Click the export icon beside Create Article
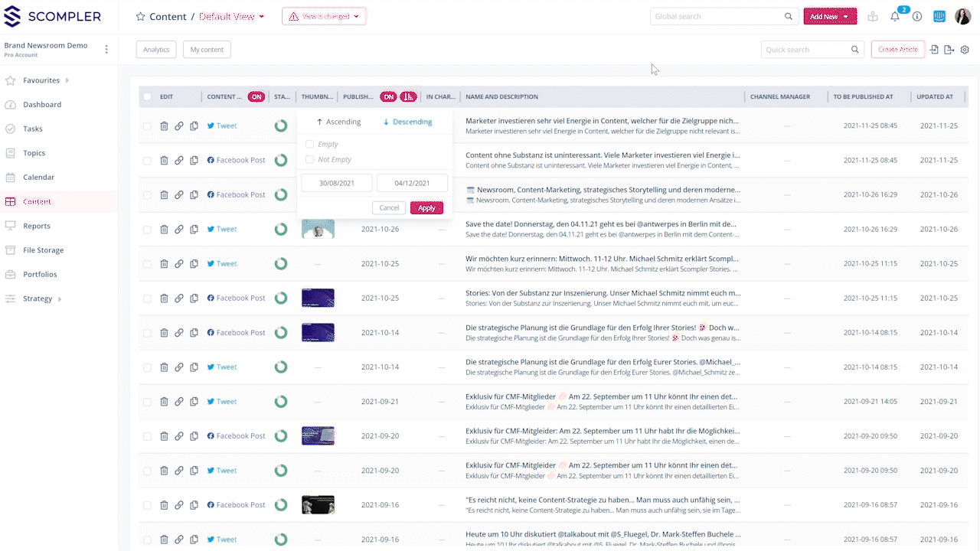Screen dimensions: 980x551 point(949,50)
